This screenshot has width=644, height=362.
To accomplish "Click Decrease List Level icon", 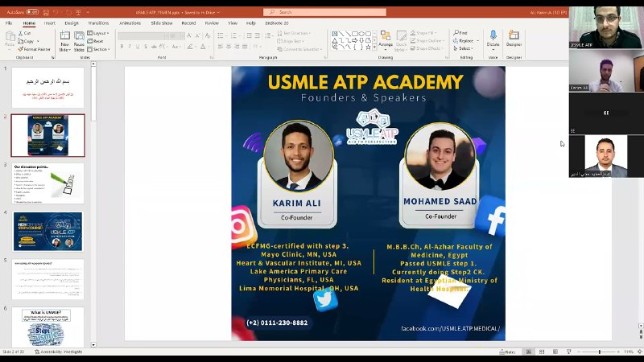I will pos(249,35).
